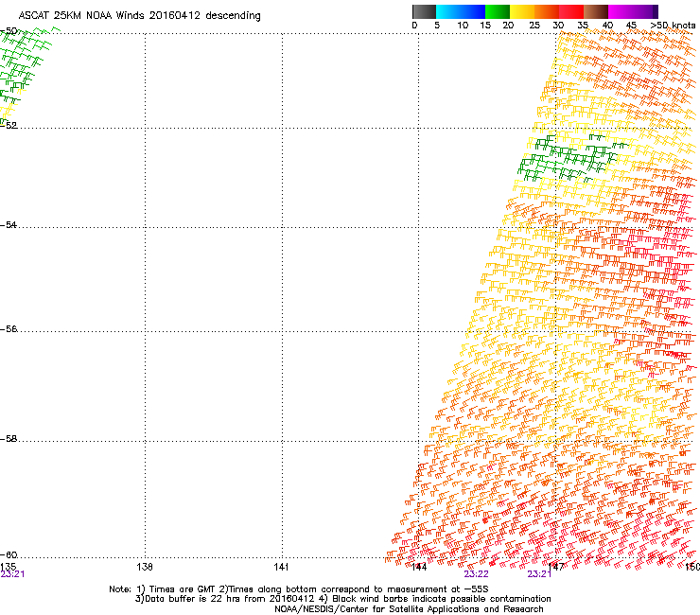Click the "-56" latitude axis label
The width and height of the screenshot is (700, 615).
pos(9,328)
